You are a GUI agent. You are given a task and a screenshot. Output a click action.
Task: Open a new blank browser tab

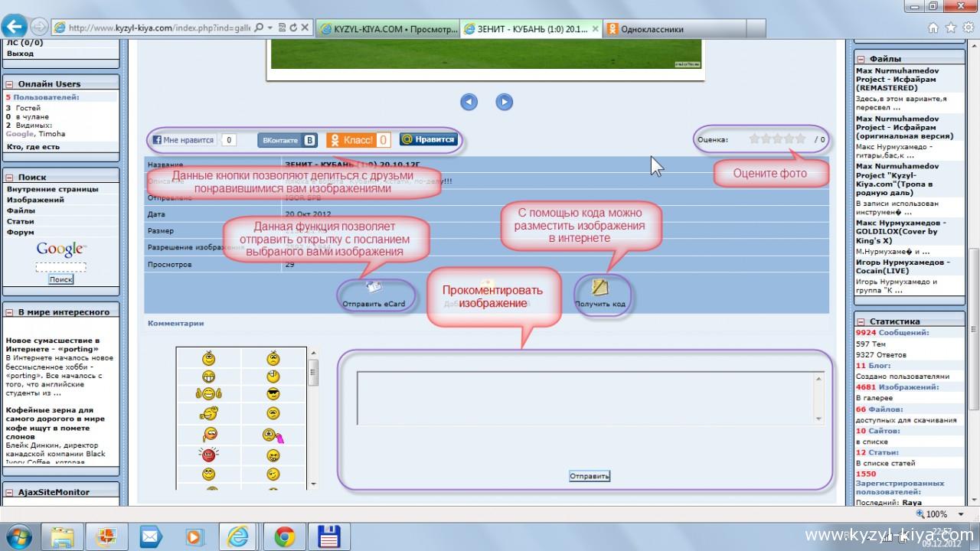coord(756,29)
